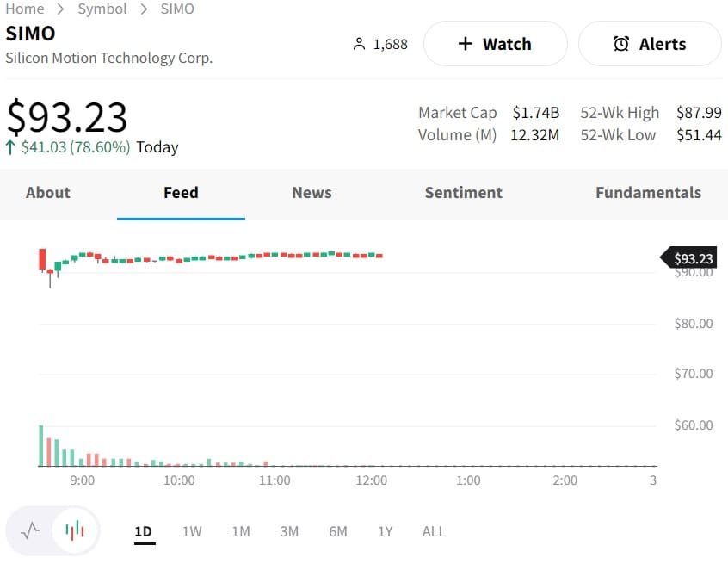The image size is (728, 564).
Task: Open Alerts for SIMO
Action: coord(650,44)
